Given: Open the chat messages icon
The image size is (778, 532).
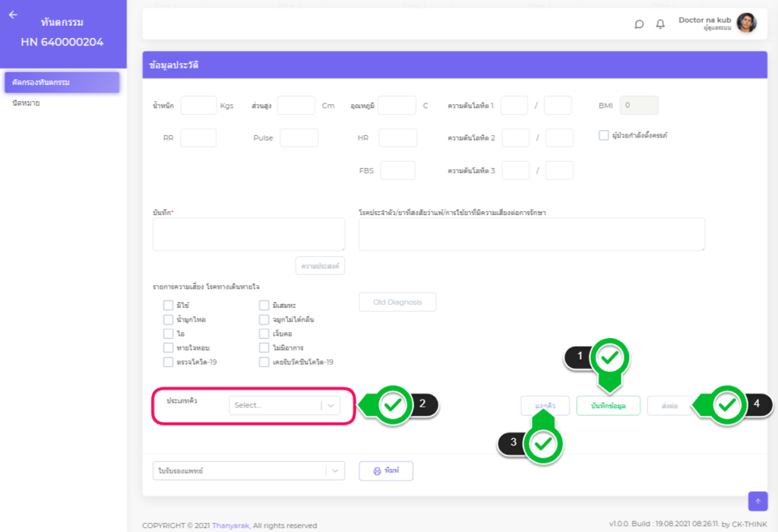Looking at the screenshot, I should click(x=639, y=24).
